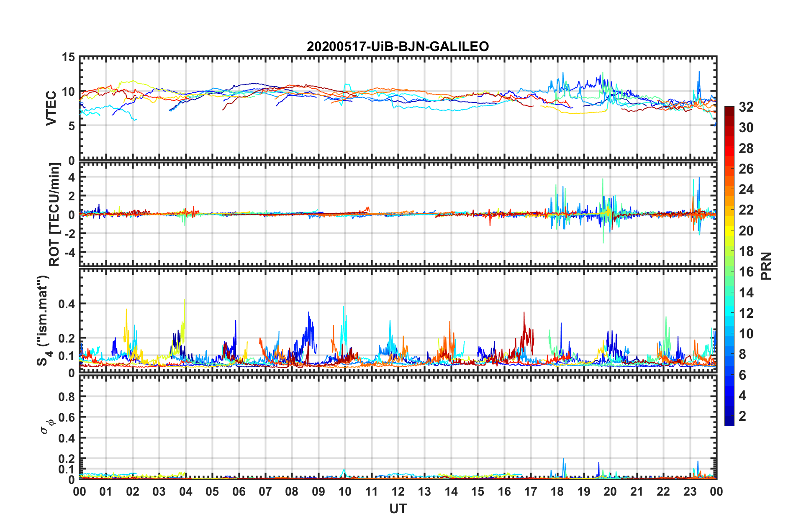Click colorbar tick value 22
The image size is (796, 532).
pos(746,210)
